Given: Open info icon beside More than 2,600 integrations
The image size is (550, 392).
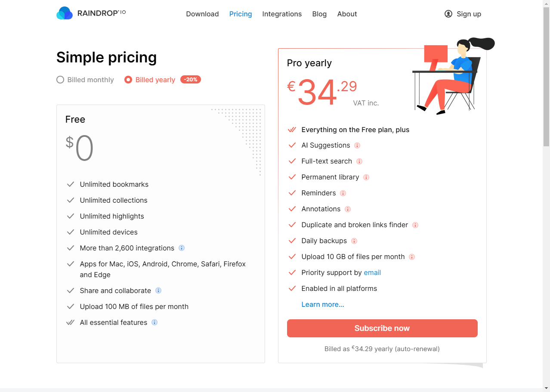Looking at the screenshot, I should [182, 248].
